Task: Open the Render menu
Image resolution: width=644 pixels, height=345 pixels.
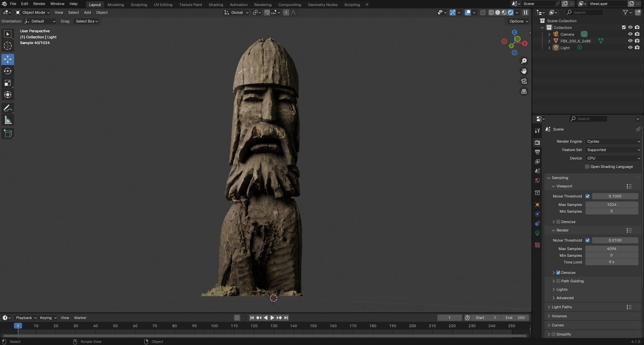Action: pyautogui.click(x=39, y=4)
